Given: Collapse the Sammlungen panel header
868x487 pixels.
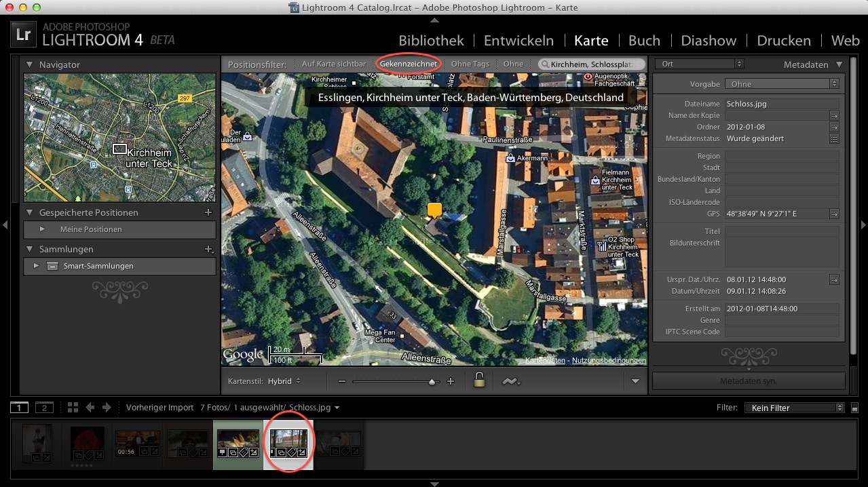Looking at the screenshot, I should pos(30,250).
